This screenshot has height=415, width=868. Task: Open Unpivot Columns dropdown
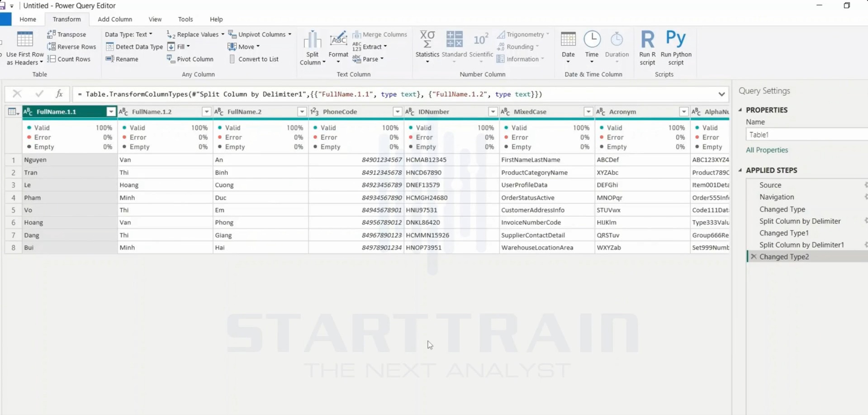(x=260, y=34)
